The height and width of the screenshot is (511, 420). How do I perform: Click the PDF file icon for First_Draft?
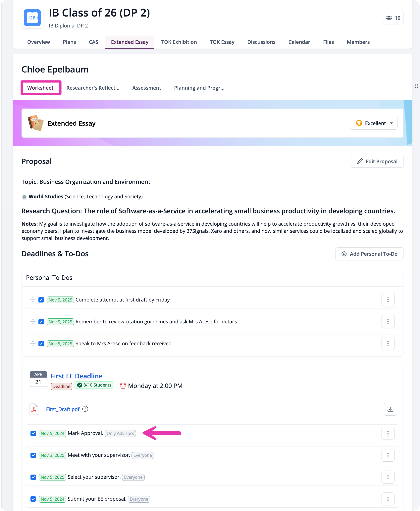(34, 409)
